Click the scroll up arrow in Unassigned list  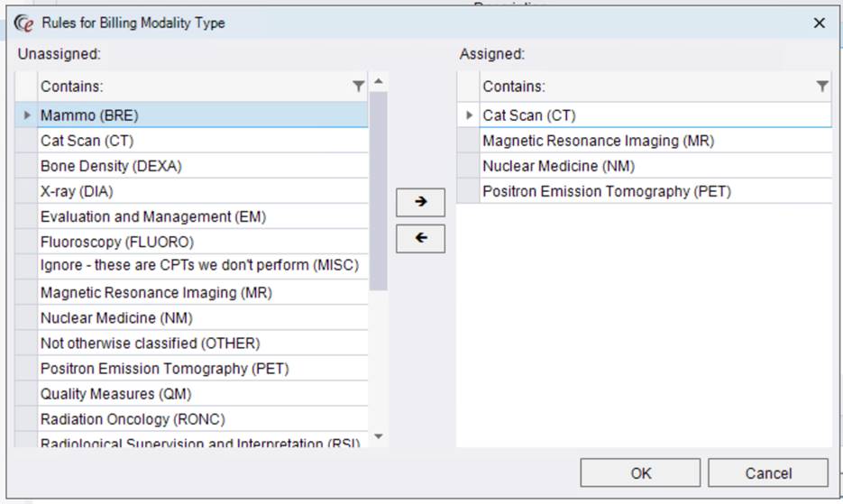(x=379, y=82)
